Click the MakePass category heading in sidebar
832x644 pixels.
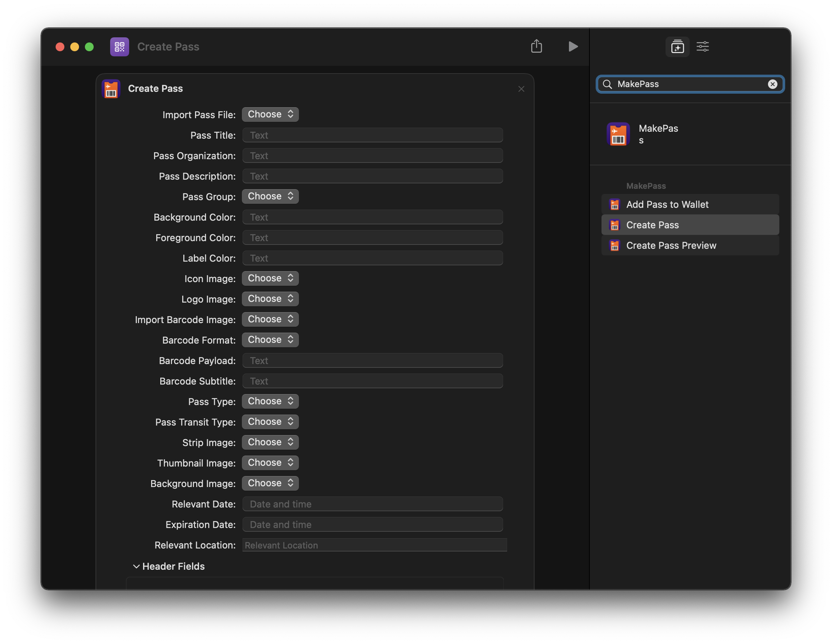646,186
